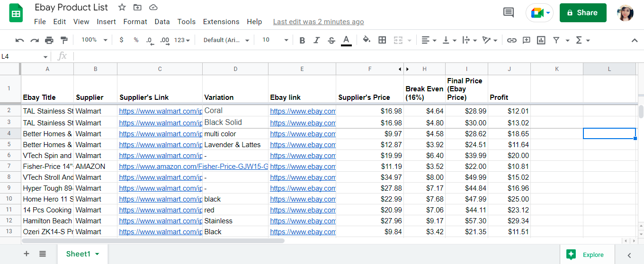Toggle bold formatting

point(302,40)
